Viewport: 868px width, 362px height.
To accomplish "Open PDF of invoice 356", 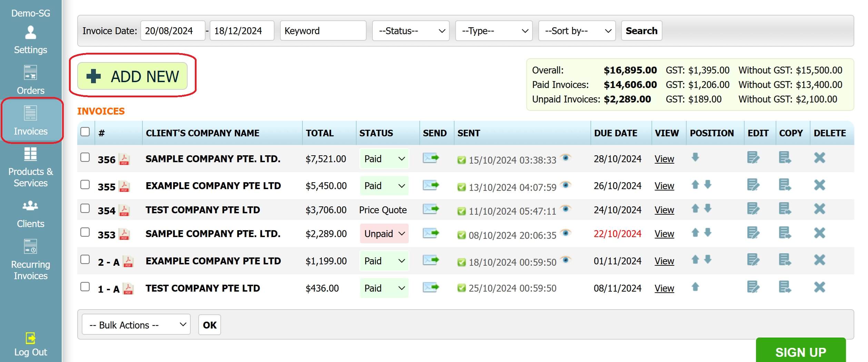I will pos(124,159).
